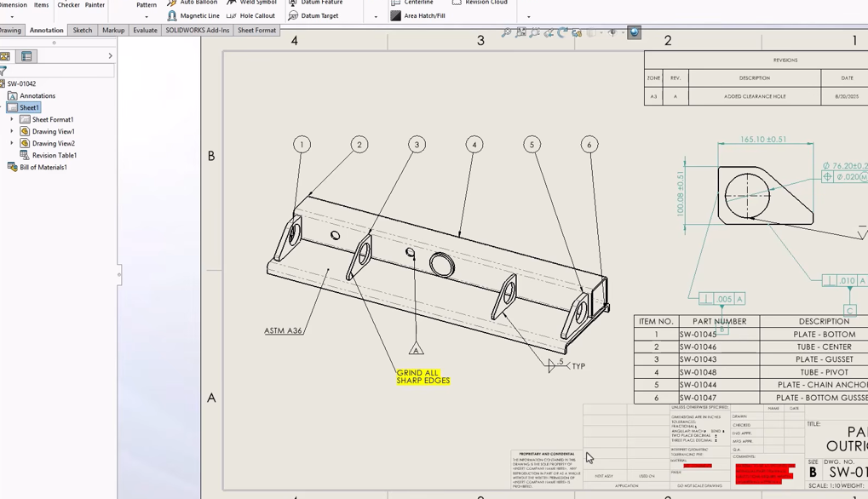The width and height of the screenshot is (868, 499).
Task: Click the .005 A perpendicularity frame
Action: 721,299
